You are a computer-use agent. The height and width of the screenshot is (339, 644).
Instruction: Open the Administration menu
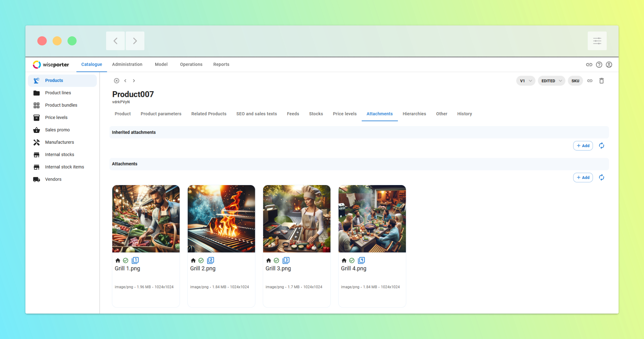tap(127, 64)
